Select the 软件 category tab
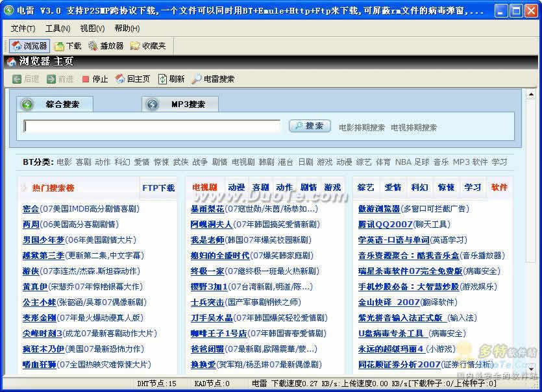 click(499, 188)
